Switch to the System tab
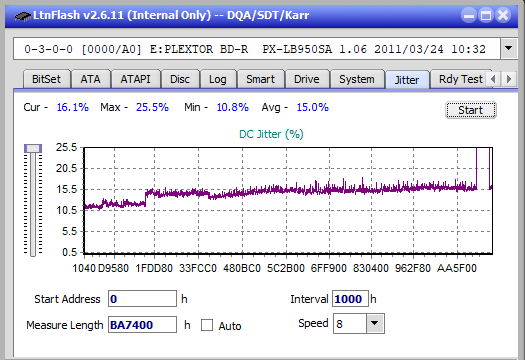Image resolution: width=525 pixels, height=360 pixels. [x=357, y=79]
